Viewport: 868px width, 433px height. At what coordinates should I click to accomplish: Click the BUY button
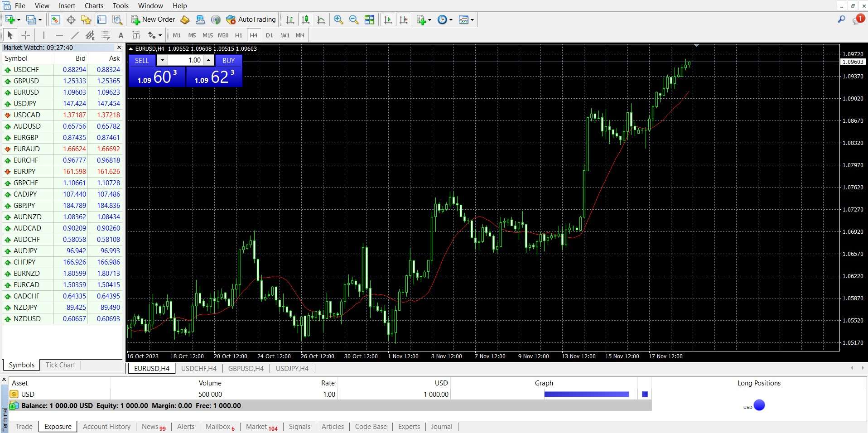(x=228, y=60)
